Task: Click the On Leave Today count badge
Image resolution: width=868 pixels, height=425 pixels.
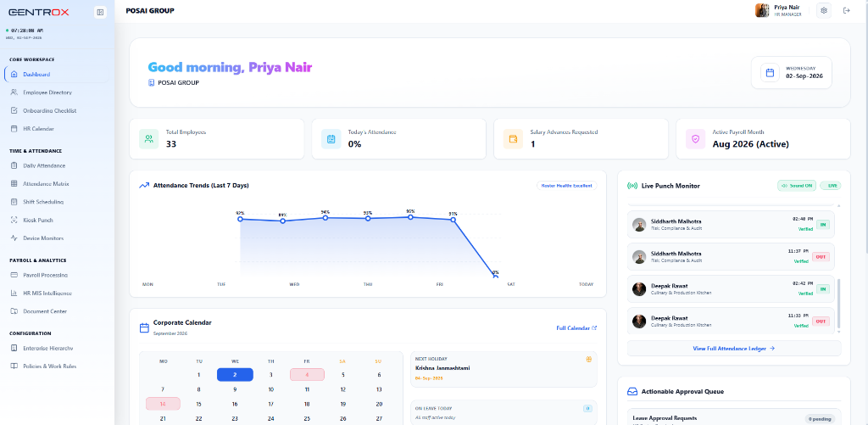Action: (587, 408)
